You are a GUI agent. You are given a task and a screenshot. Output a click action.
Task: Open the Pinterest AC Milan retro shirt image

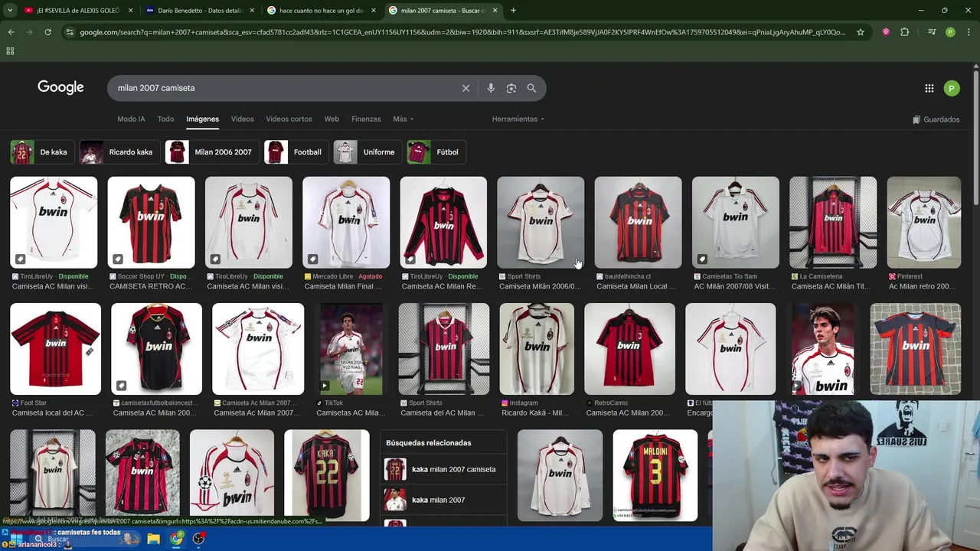point(923,222)
